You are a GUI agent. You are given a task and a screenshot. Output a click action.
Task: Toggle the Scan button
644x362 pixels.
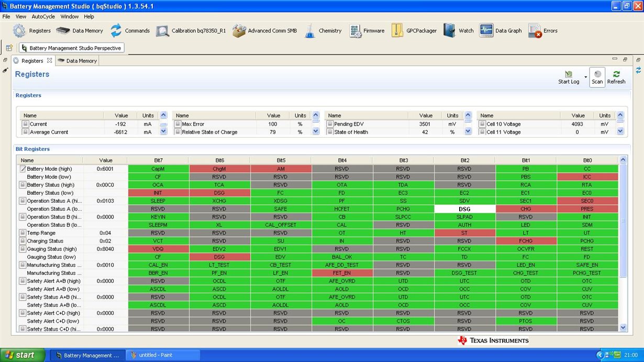point(597,77)
